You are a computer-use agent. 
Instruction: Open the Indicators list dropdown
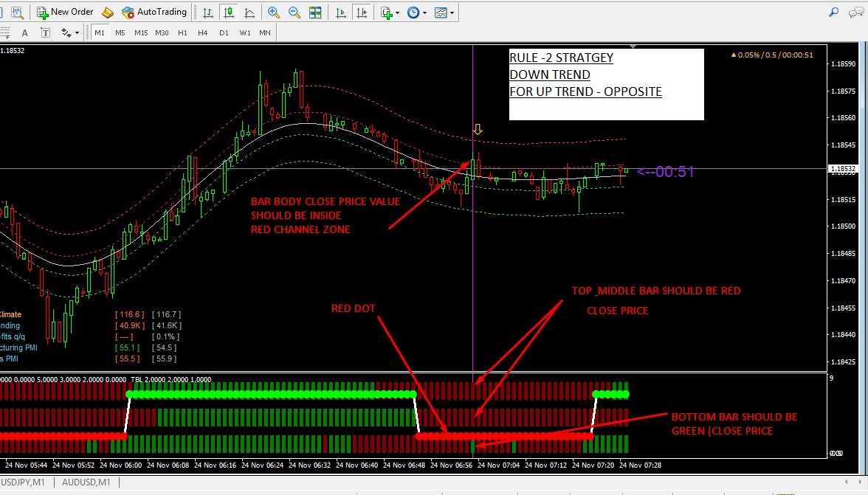[x=390, y=12]
